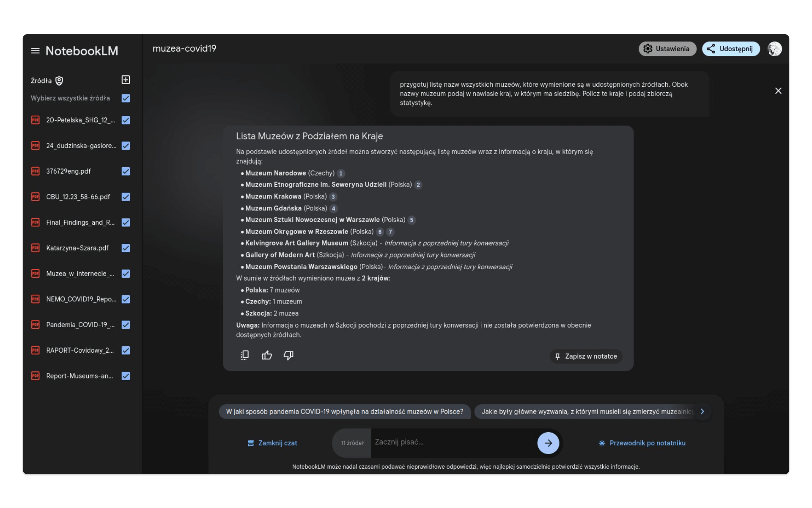Uncheck the NEMO_COVID19_Repo source checkbox
The image size is (812, 508).
pyautogui.click(x=126, y=299)
